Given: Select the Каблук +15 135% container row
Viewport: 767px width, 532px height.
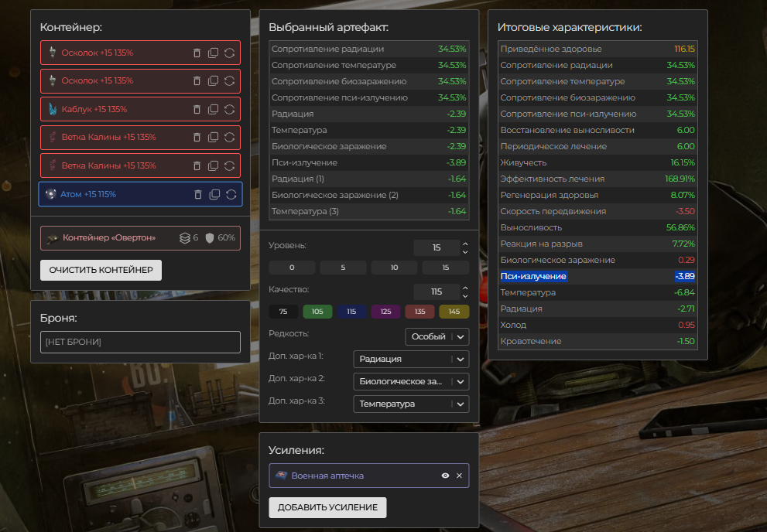Looking at the screenshot, I should (140, 109).
